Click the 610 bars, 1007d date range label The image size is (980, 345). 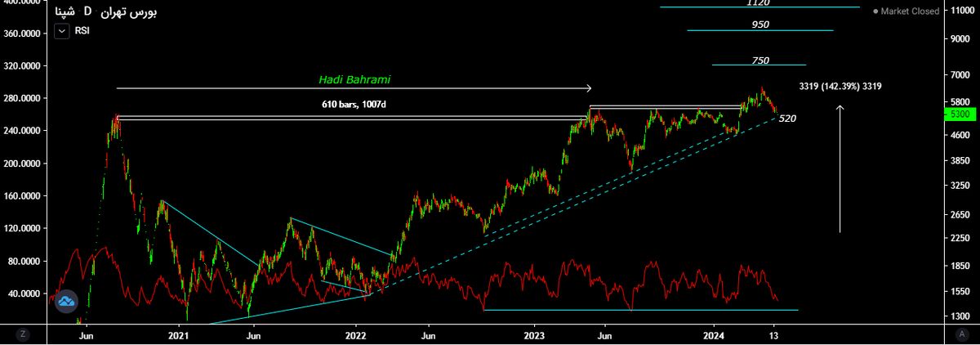[354, 105]
